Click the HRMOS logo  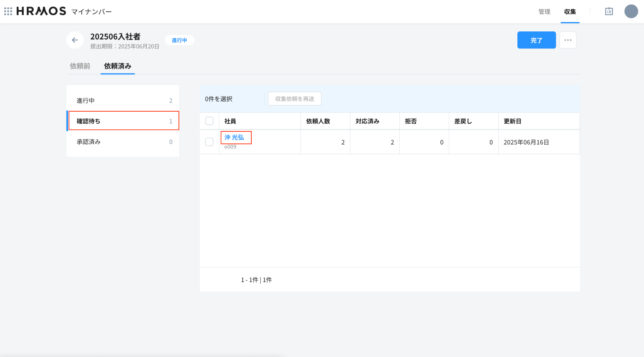[41, 11]
